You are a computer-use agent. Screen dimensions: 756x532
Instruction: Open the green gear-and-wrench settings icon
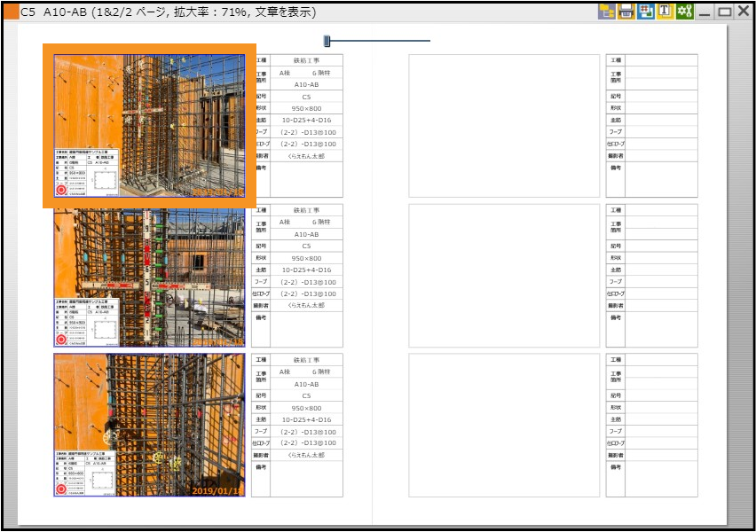(684, 12)
